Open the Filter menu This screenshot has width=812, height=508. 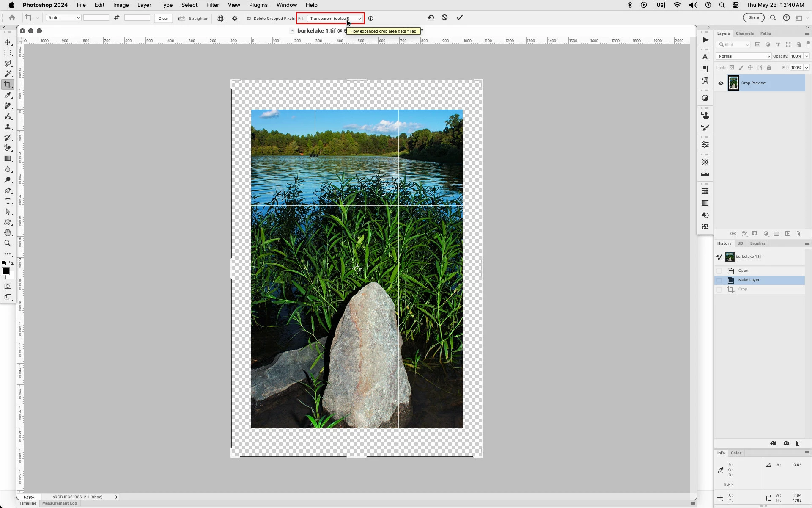point(212,5)
